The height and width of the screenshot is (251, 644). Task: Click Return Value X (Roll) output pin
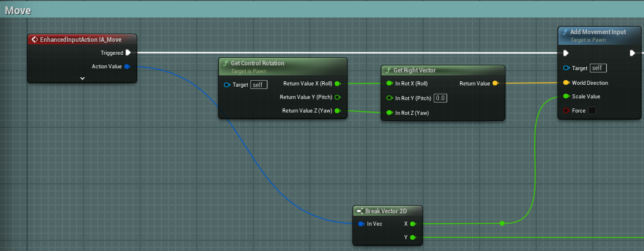click(338, 84)
